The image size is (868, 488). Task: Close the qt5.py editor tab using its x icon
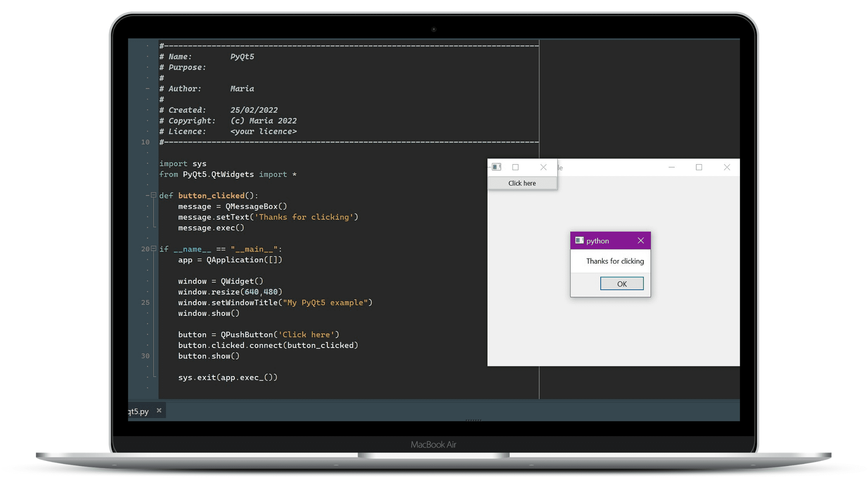pyautogui.click(x=159, y=410)
